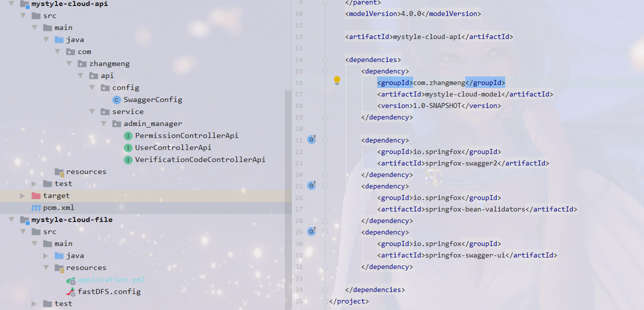The image size is (644, 310).
Task: Click the Maven icon beside pom.xml
Action: tap(36, 207)
